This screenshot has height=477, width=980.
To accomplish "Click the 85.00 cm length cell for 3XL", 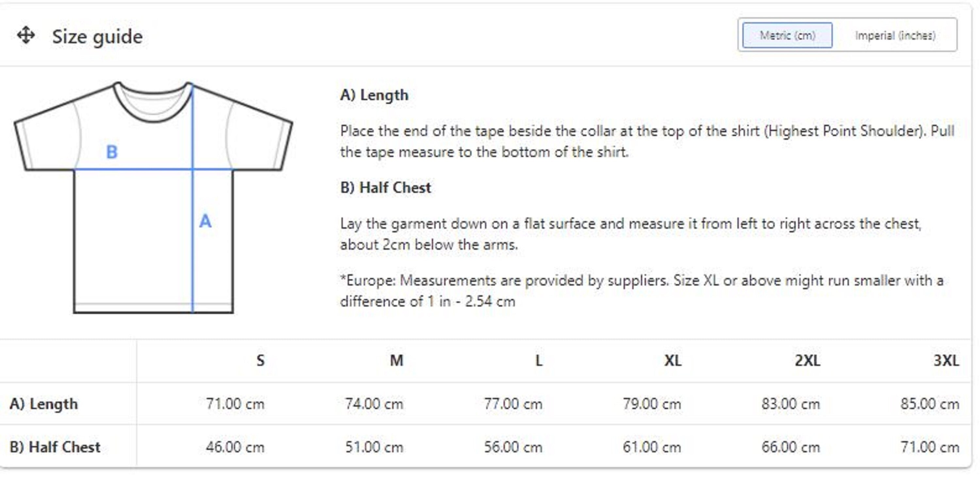I will 929,404.
